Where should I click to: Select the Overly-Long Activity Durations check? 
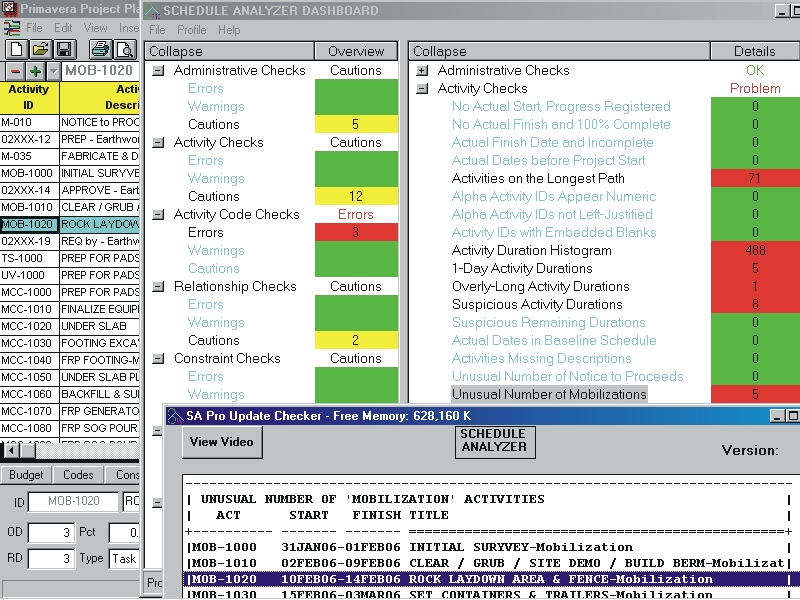coord(541,287)
